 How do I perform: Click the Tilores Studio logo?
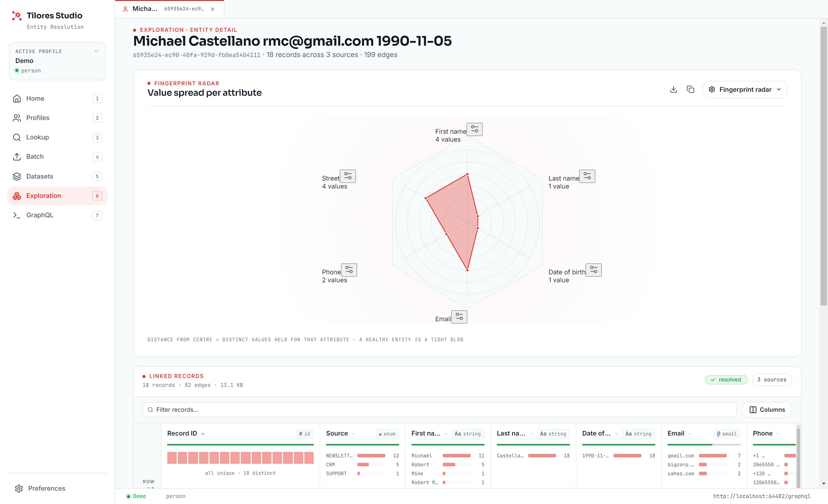(16, 16)
